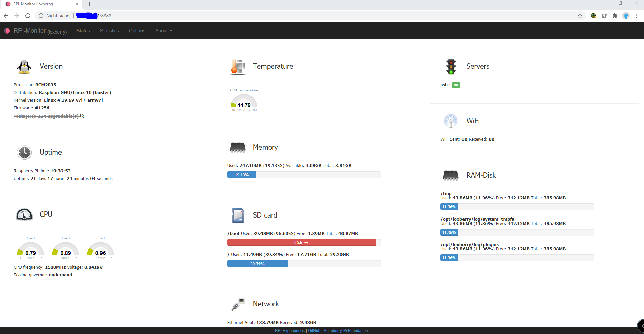Screen dimensions: 644x334
Task: Open the About dropdown menu
Action: 164,31
